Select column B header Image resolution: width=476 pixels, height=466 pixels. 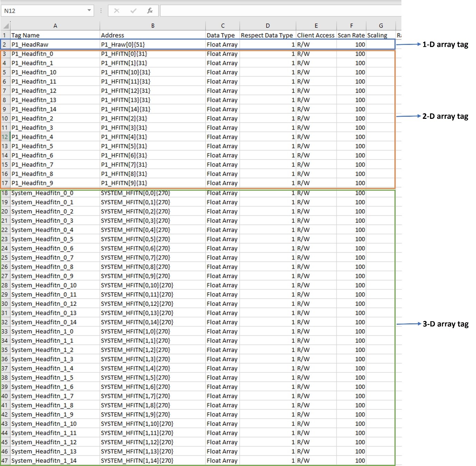click(153, 26)
